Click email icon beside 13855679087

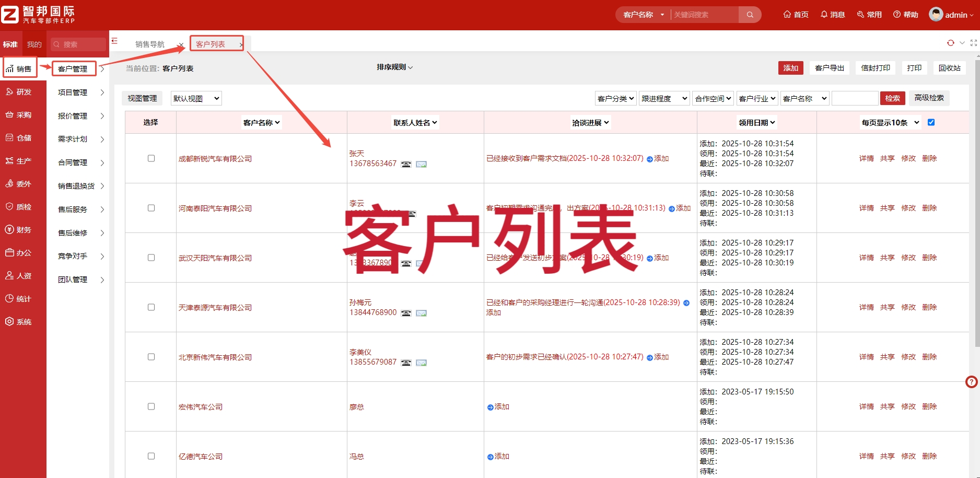pyautogui.click(x=421, y=363)
